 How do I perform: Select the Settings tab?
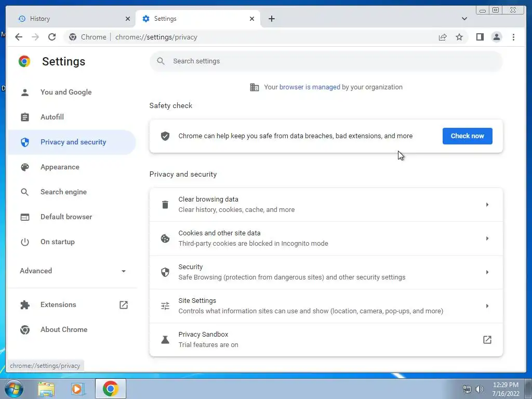pos(198,19)
